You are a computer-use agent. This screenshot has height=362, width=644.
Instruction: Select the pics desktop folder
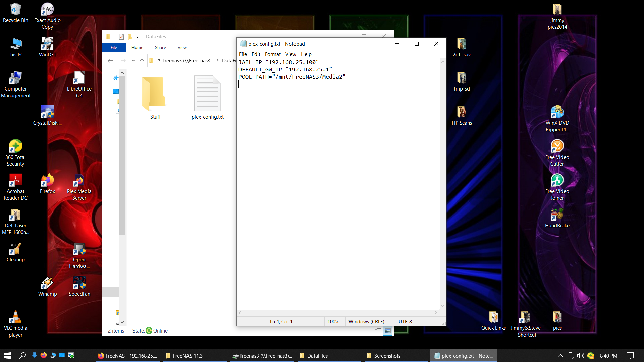(x=557, y=321)
